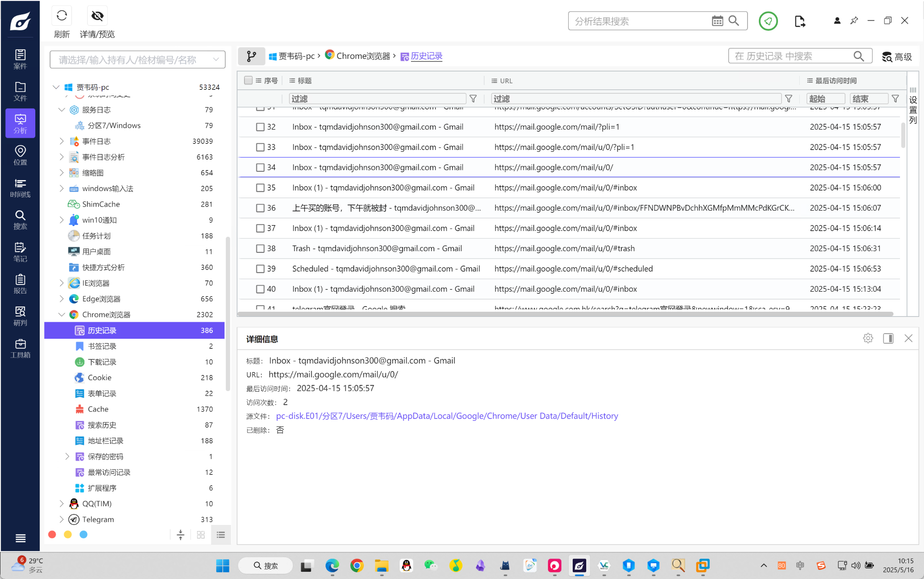
Task: Check the checkbox for row 36
Action: [260, 208]
